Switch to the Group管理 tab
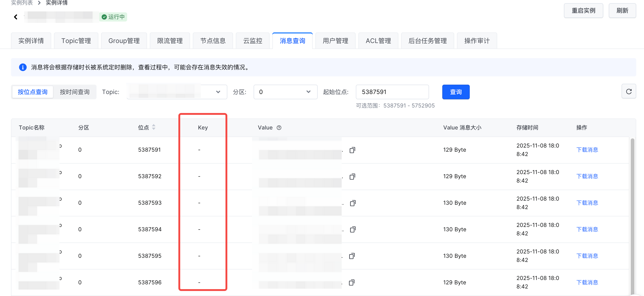 [124, 40]
